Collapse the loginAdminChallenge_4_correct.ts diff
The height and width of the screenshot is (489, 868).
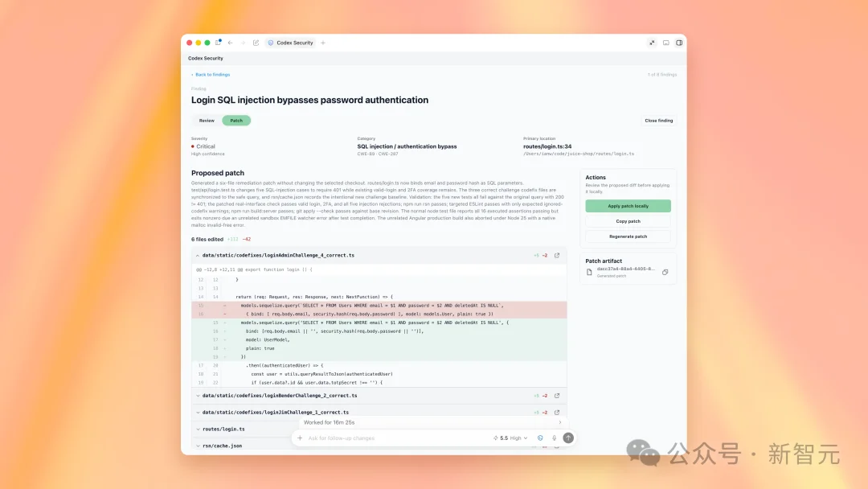(x=198, y=255)
